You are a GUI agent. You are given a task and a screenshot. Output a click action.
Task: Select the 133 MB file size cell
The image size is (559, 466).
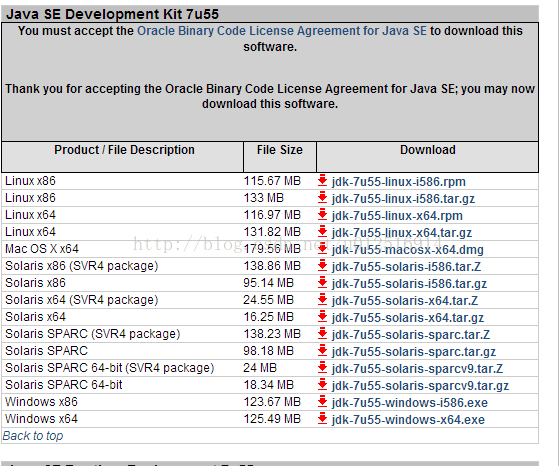[x=264, y=198]
